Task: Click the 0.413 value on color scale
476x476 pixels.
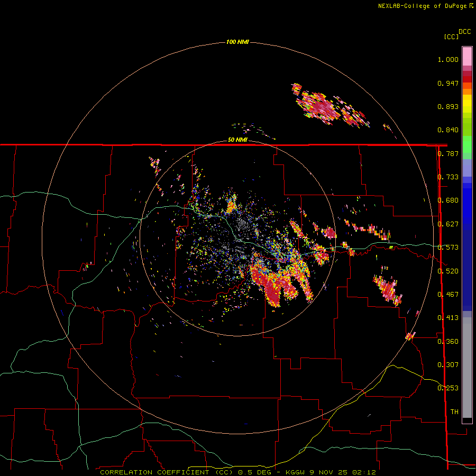Action: coord(448,318)
